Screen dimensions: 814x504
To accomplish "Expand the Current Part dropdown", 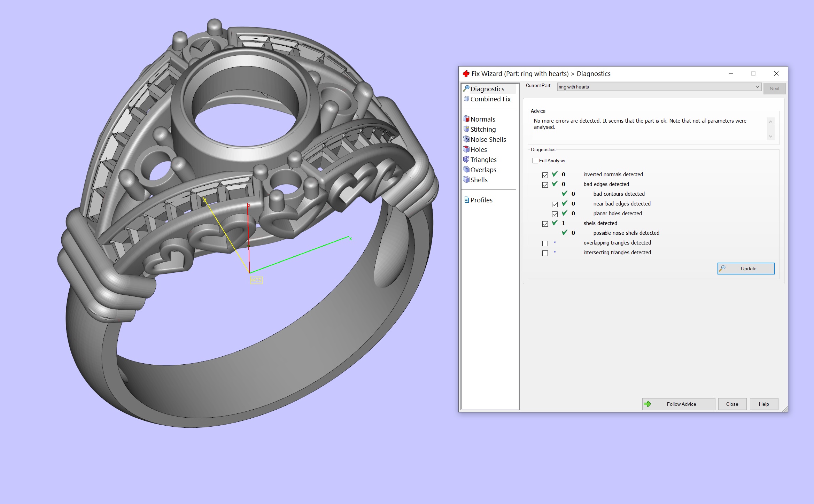I will [757, 87].
